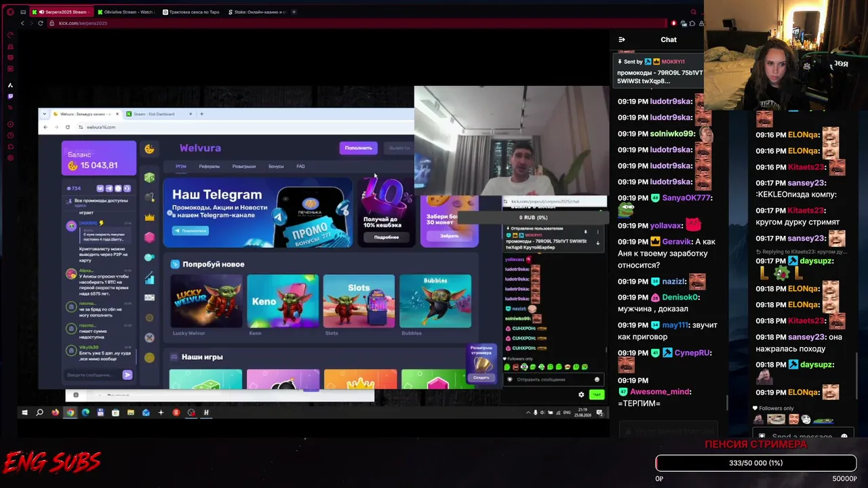Open the green dice game icon in sidebar

pos(149,178)
